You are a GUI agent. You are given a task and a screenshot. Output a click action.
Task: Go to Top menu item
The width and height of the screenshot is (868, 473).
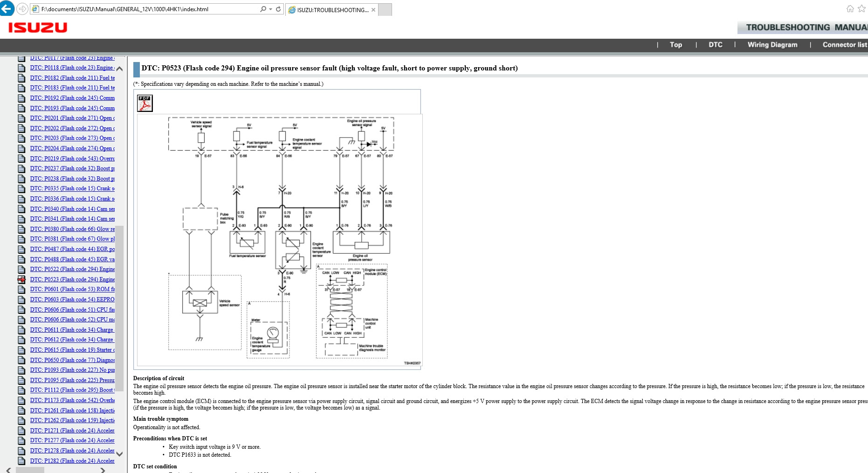676,45
